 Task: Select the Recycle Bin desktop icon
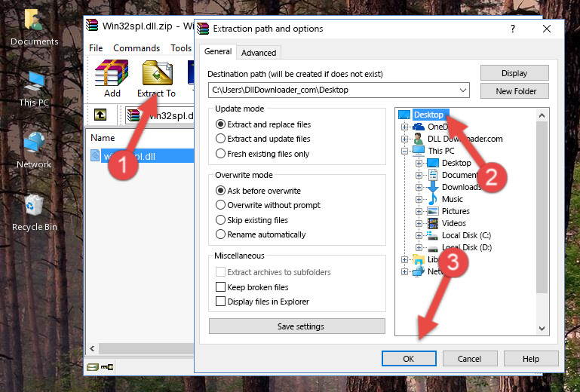(x=34, y=213)
